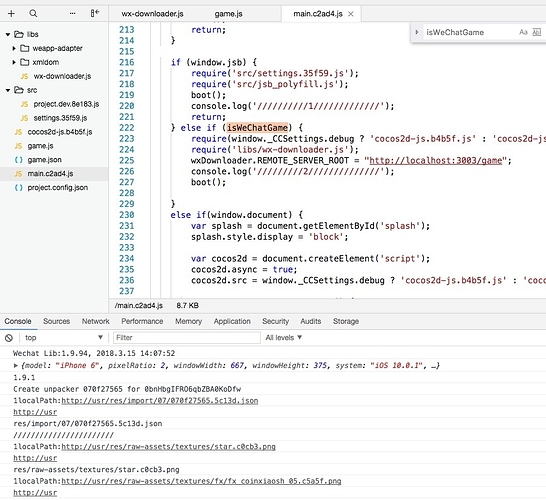This screenshot has width=546, height=500.
Task: Expand the weapp-adapter folder
Action: click(14, 48)
